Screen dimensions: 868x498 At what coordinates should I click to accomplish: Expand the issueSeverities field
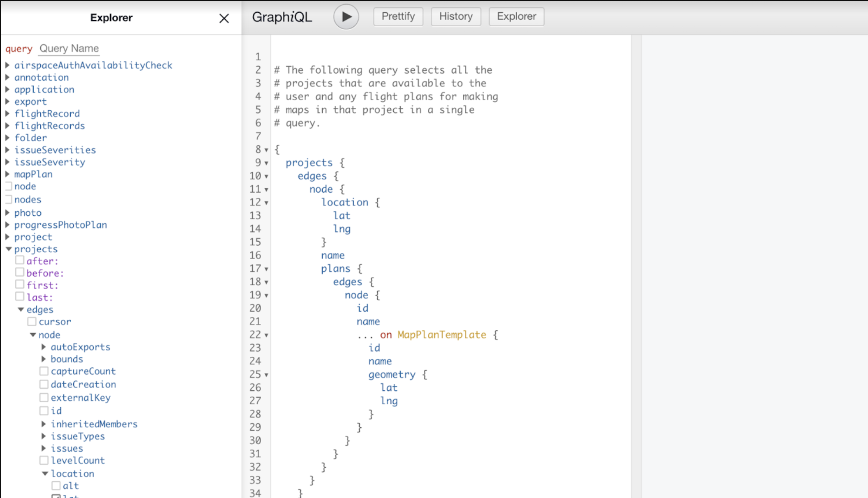click(8, 150)
